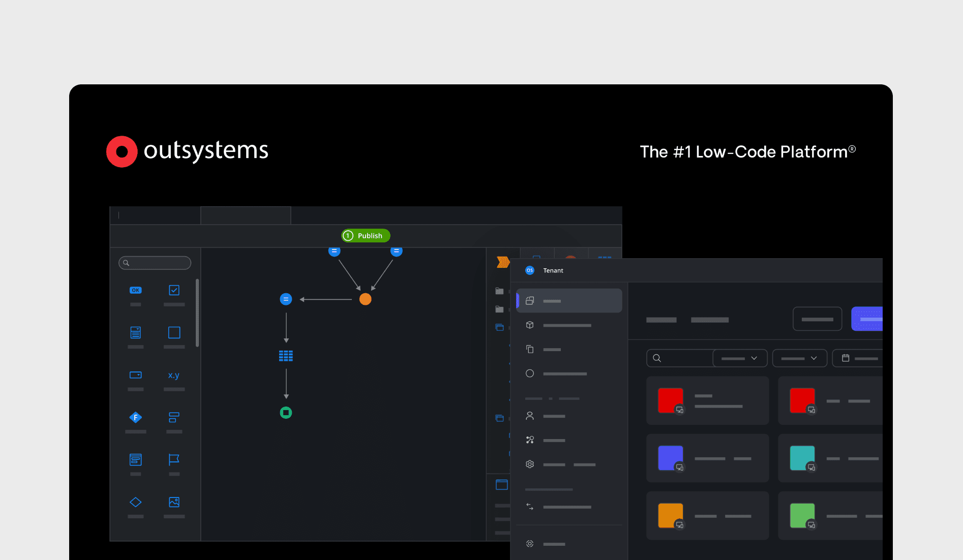The width and height of the screenshot is (963, 560).
Task: Select the form widget icon
Action: click(136, 332)
